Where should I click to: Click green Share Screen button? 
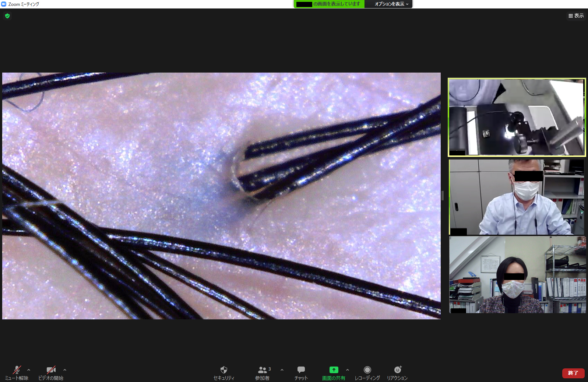[334, 373]
